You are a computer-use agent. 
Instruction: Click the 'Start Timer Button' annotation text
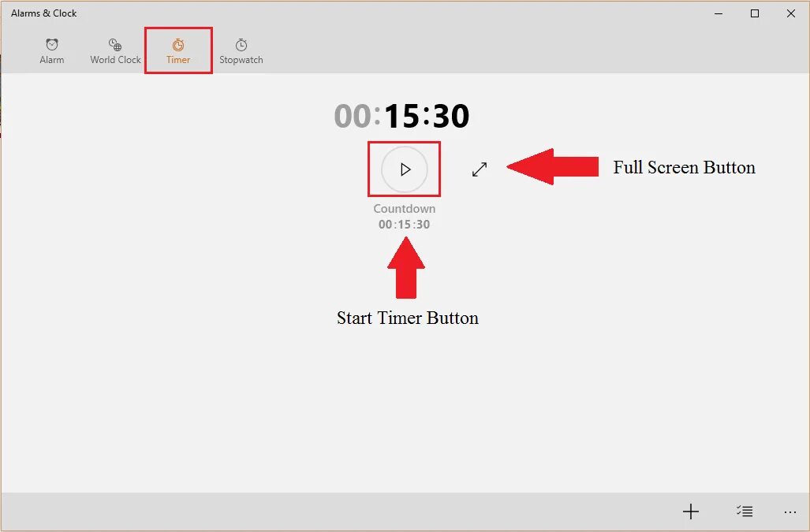pyautogui.click(x=408, y=318)
